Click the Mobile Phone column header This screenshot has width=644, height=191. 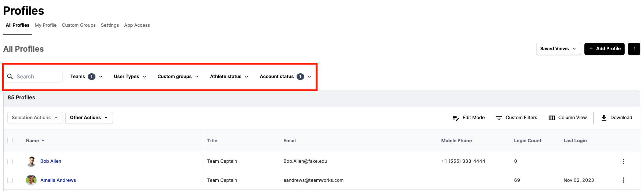point(456,141)
